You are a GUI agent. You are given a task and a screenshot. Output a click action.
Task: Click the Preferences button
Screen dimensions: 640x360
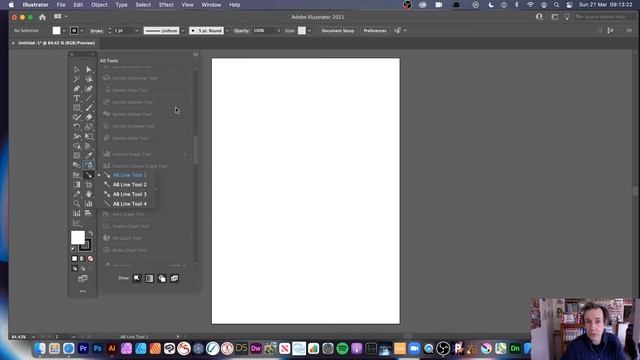pos(375,31)
